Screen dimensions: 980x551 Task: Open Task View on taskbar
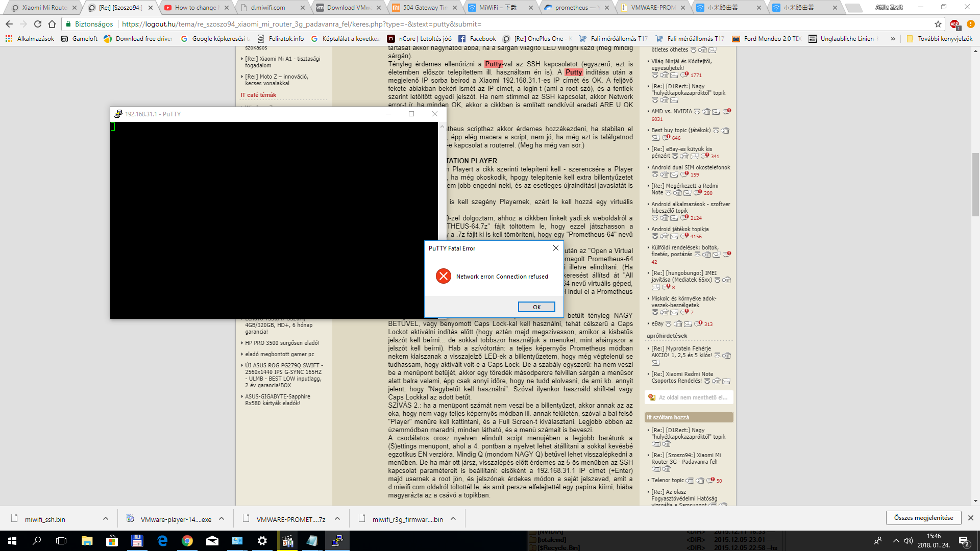[61, 541]
